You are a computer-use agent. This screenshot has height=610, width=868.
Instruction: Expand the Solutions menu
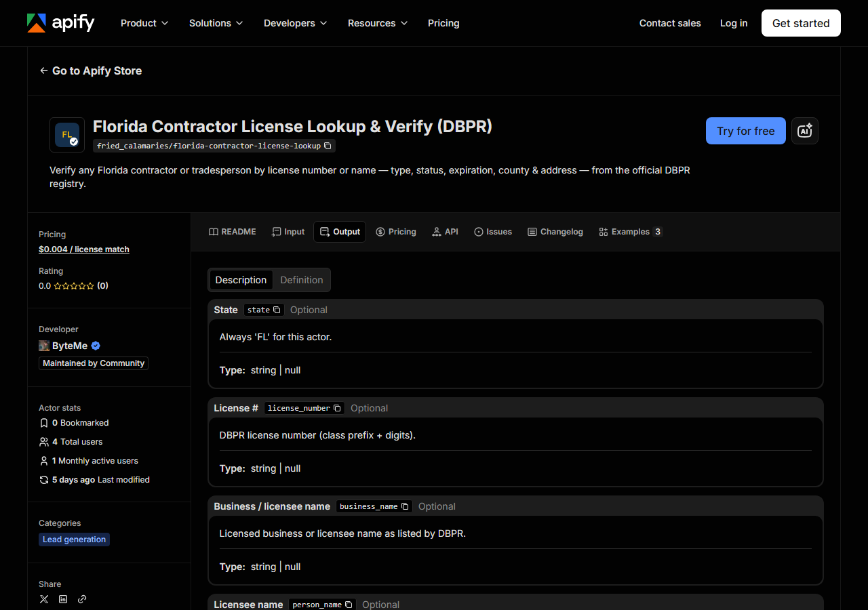coord(216,23)
